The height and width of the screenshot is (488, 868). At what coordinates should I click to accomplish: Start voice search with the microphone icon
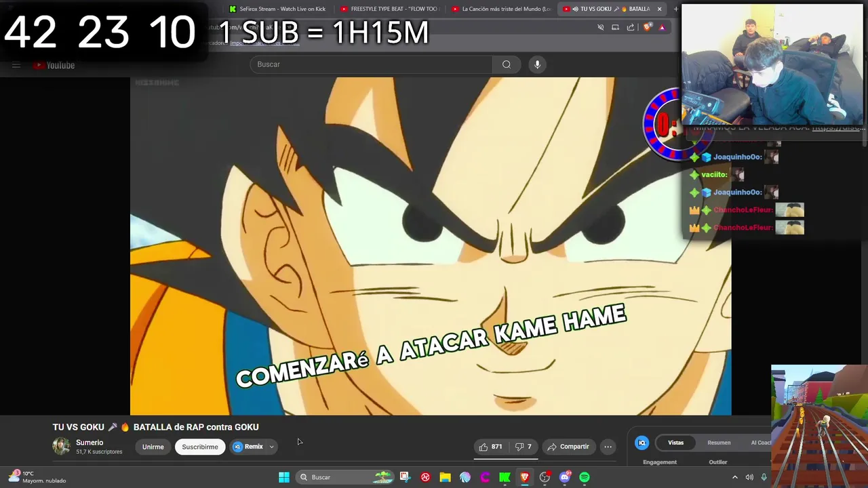537,64
